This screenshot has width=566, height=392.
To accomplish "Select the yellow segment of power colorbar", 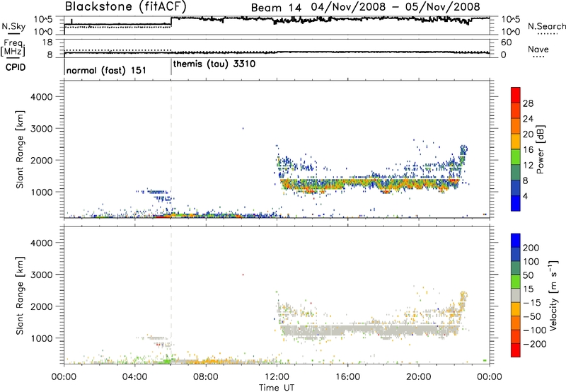I will click(x=516, y=141).
